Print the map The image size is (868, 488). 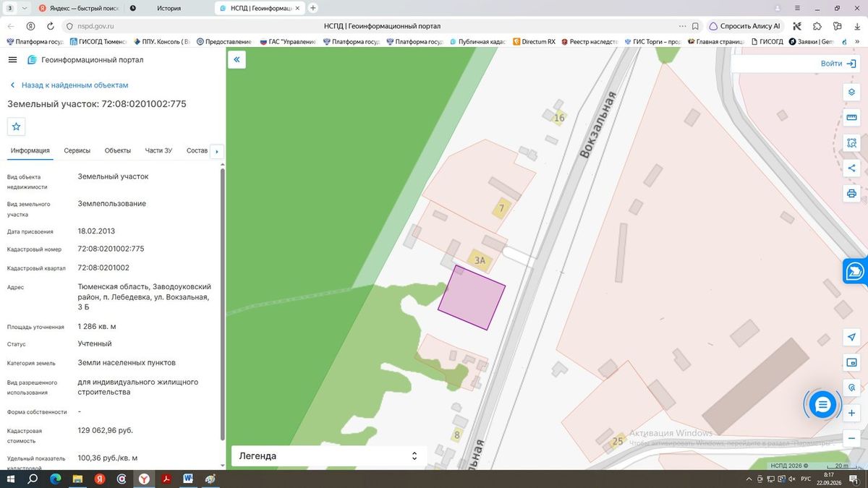click(851, 194)
